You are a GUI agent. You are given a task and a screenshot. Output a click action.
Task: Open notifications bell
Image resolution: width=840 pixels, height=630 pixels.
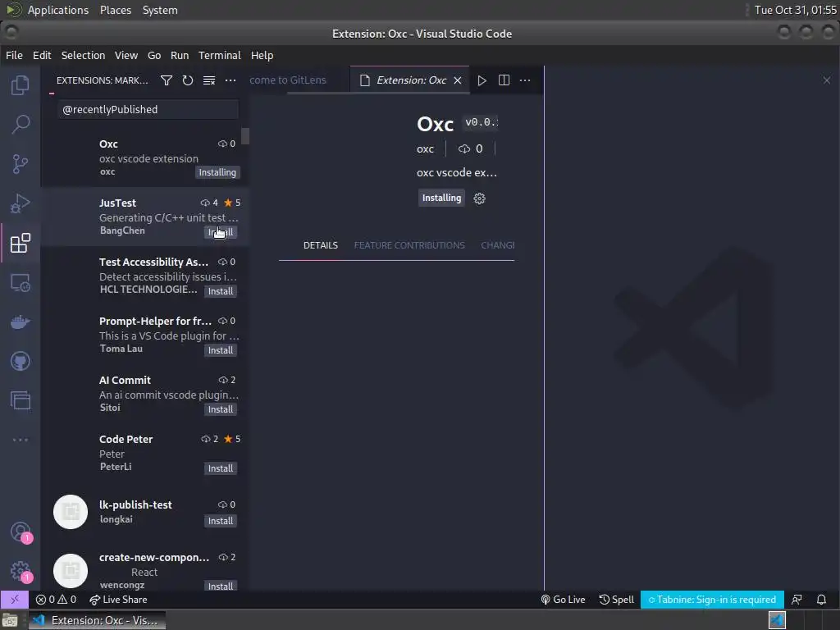pyautogui.click(x=821, y=600)
